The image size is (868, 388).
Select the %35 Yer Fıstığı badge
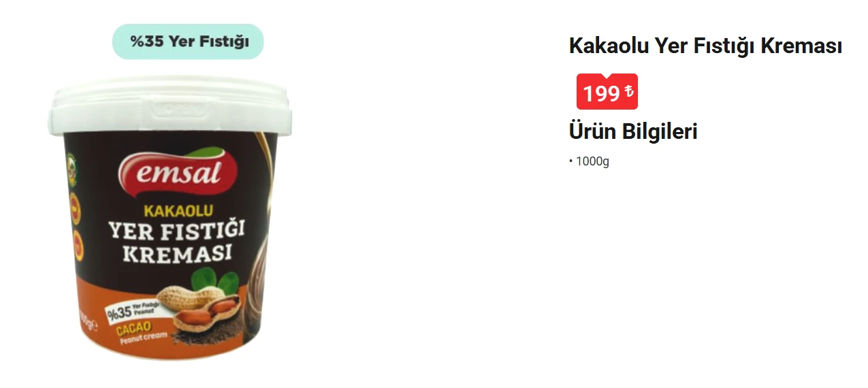tap(188, 42)
